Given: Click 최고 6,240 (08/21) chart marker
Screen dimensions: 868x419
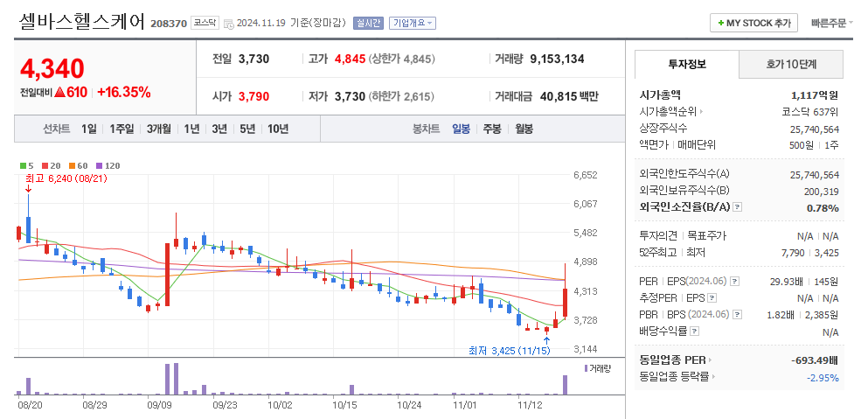Looking at the screenshot, I should 66,178.
